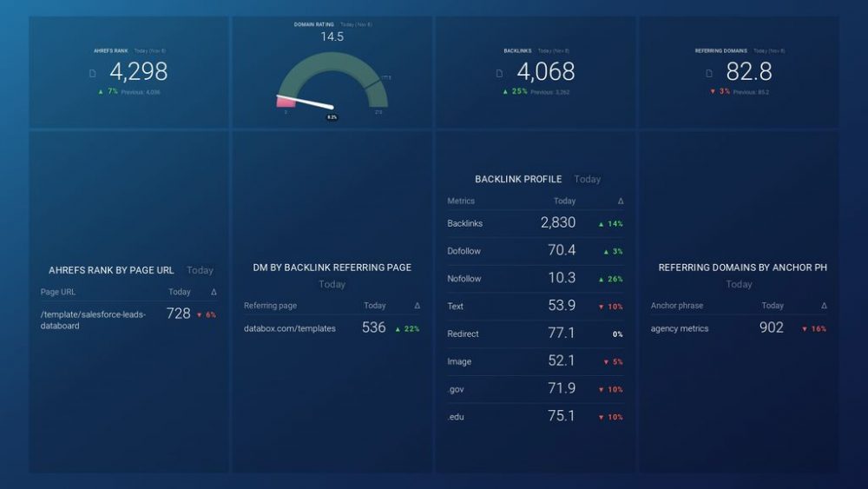868x489 pixels.
Task: Click the red down arrow next to 3%
Action: pos(713,91)
